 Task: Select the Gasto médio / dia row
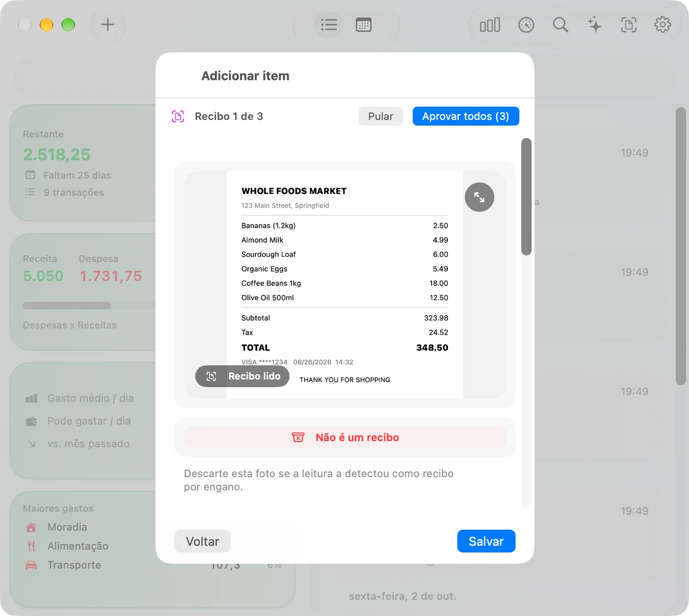pos(80,398)
